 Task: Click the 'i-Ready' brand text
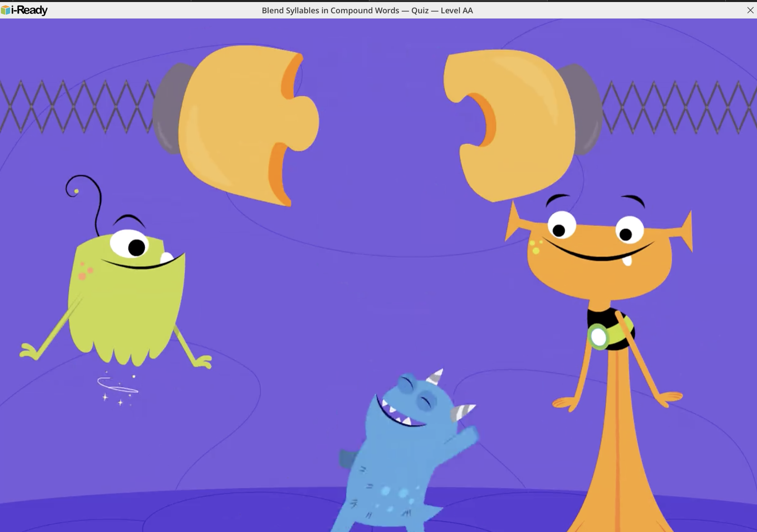point(29,10)
